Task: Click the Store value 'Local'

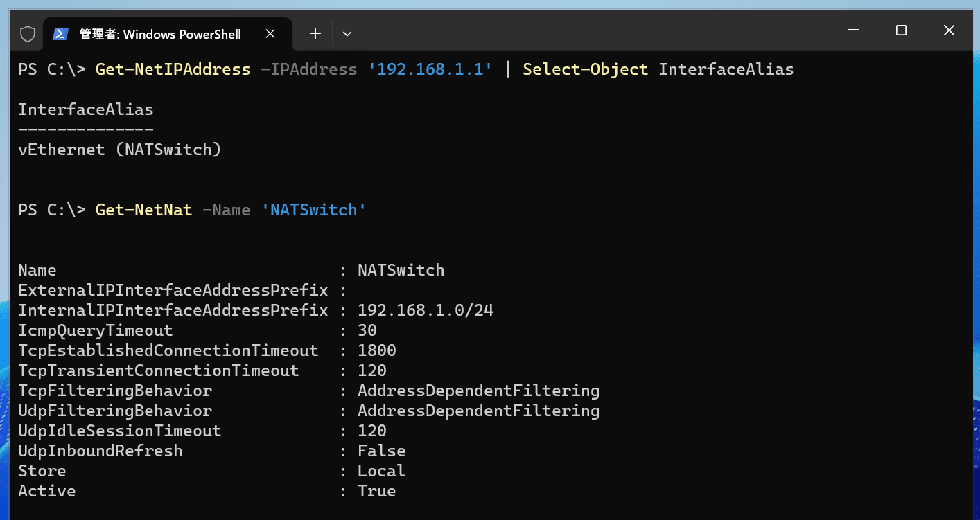Action: click(381, 470)
